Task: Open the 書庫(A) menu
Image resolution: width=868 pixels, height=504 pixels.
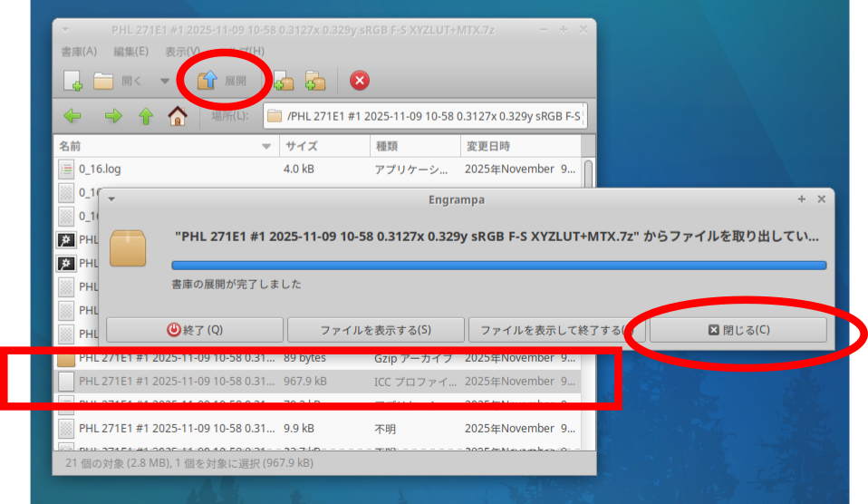Action: pos(78,52)
